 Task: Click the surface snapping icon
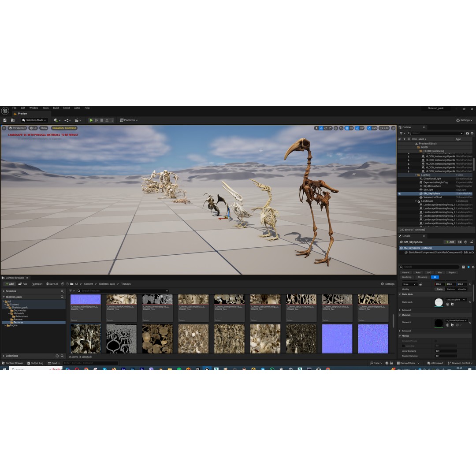click(x=341, y=128)
